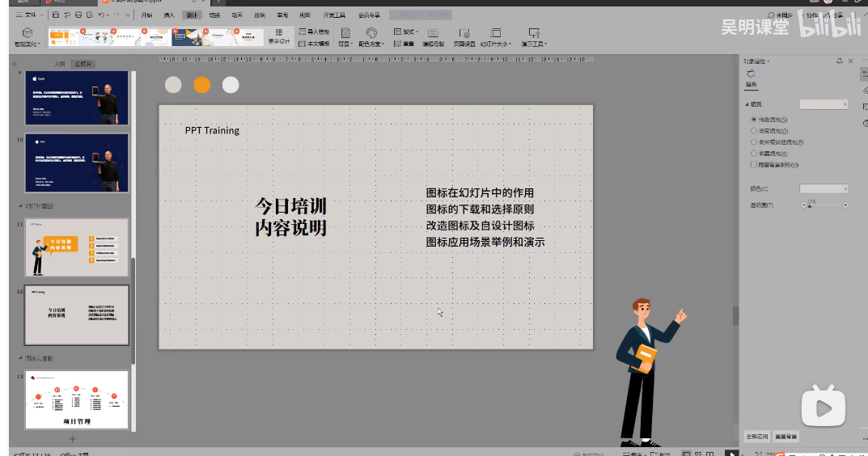Viewport: 868px width, 456px height.
Task: Switch to 插入 Insert tab
Action: click(169, 15)
